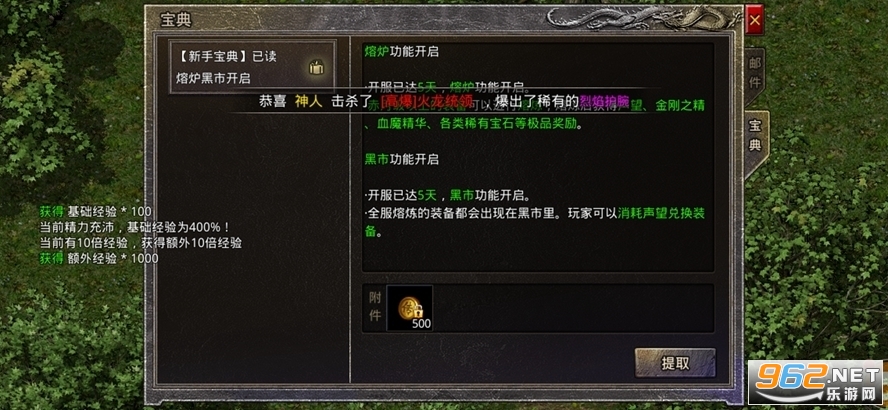The height and width of the screenshot is (410, 888).
Task: Click the green 金刚之精 reward text
Action: click(x=680, y=106)
